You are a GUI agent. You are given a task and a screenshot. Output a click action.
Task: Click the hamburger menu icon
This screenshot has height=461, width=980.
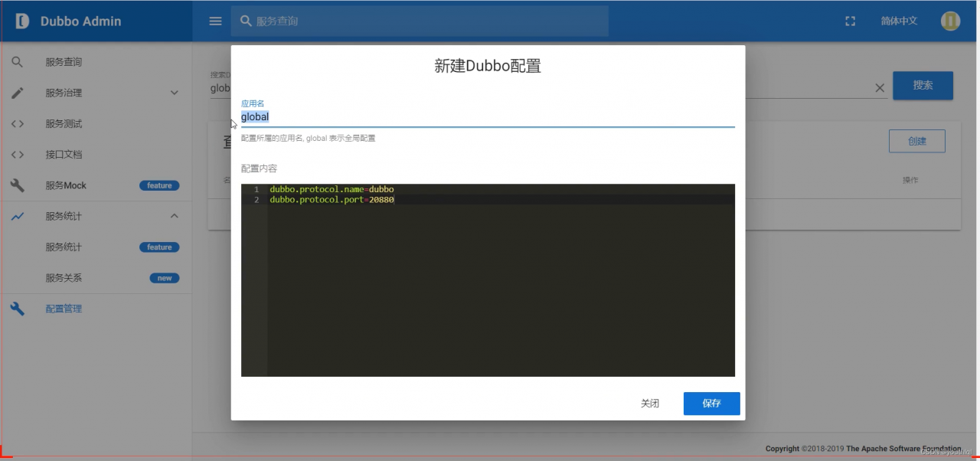(x=215, y=21)
